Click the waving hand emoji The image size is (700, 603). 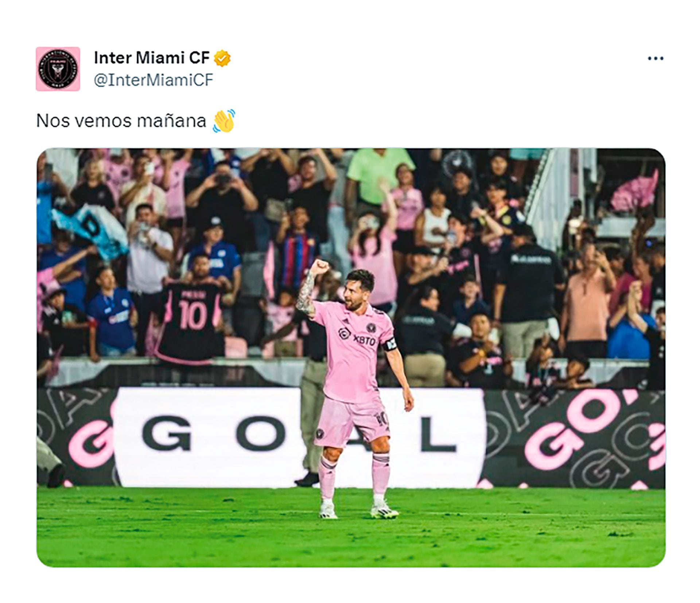click(224, 121)
